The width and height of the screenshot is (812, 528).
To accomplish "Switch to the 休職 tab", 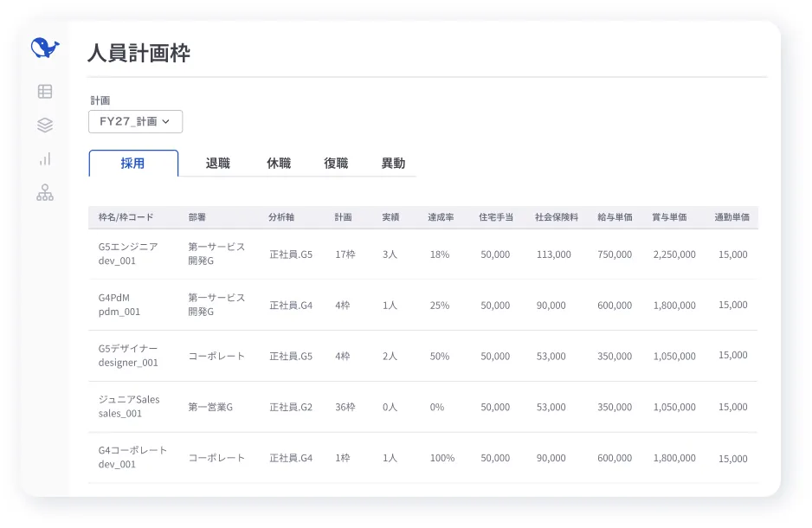I will tap(279, 164).
